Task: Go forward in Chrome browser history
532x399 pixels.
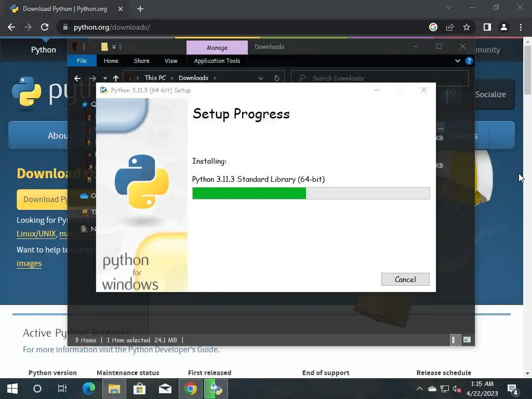Action: [28, 27]
